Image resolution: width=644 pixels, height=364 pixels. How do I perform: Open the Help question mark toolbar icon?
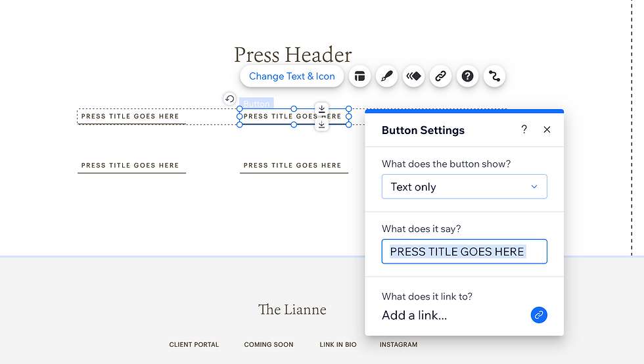click(x=467, y=76)
